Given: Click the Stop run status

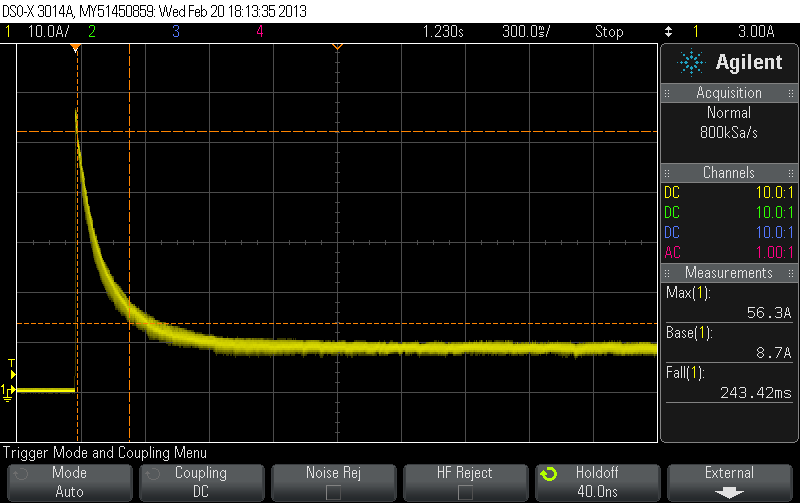Looking at the screenshot, I should click(609, 32).
